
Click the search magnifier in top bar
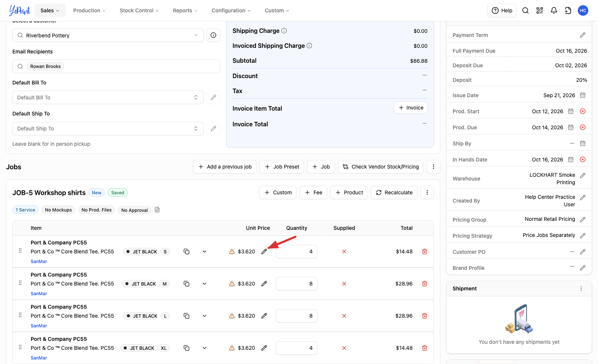(x=525, y=10)
